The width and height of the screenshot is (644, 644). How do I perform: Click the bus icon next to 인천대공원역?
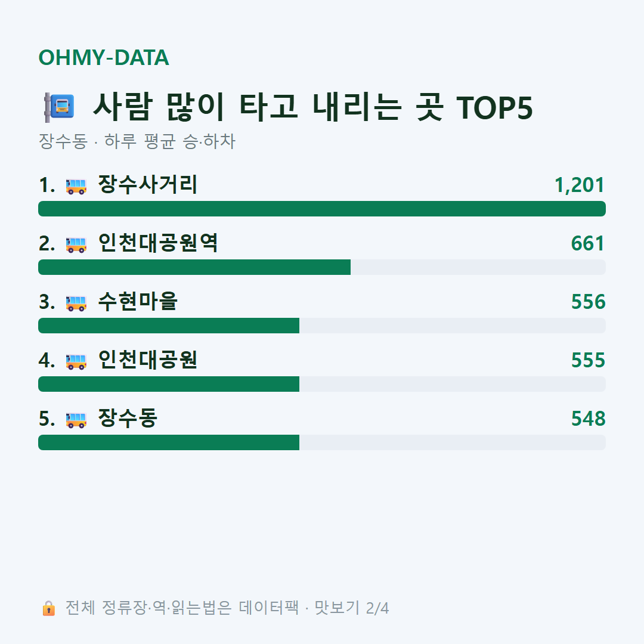pos(76,244)
